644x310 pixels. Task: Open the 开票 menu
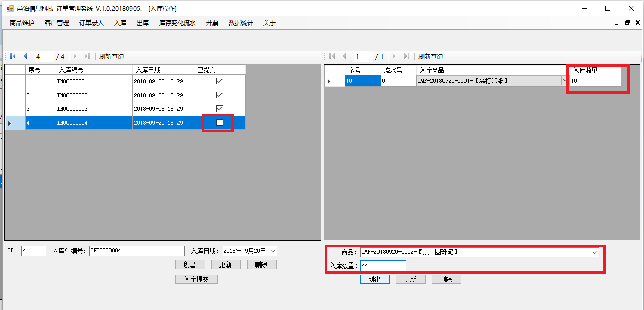click(x=212, y=23)
